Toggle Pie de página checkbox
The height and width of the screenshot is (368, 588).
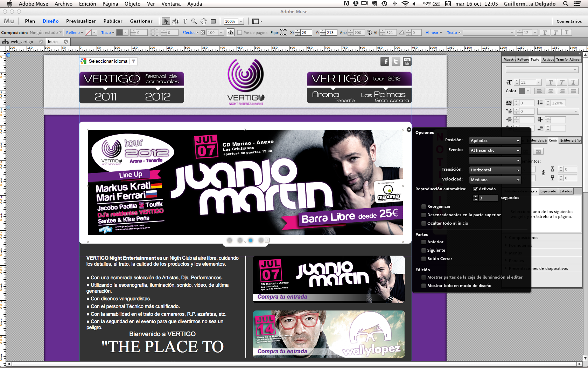(x=239, y=33)
